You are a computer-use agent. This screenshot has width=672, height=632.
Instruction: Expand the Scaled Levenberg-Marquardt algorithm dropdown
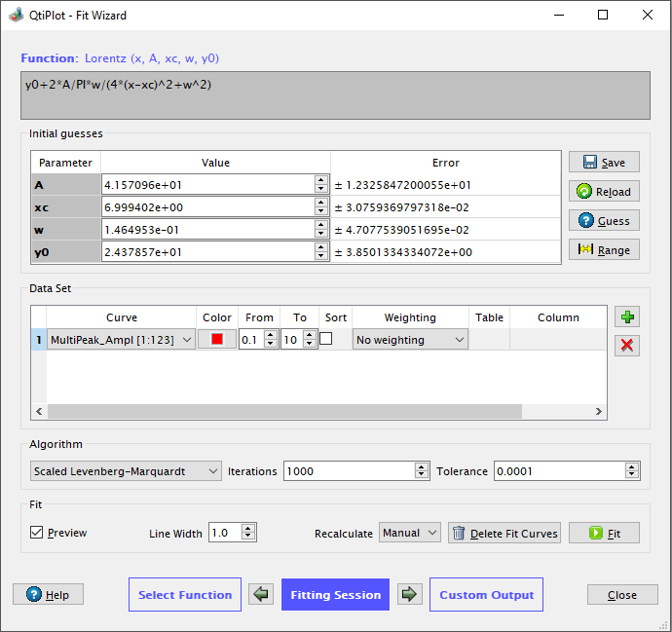[x=126, y=471]
